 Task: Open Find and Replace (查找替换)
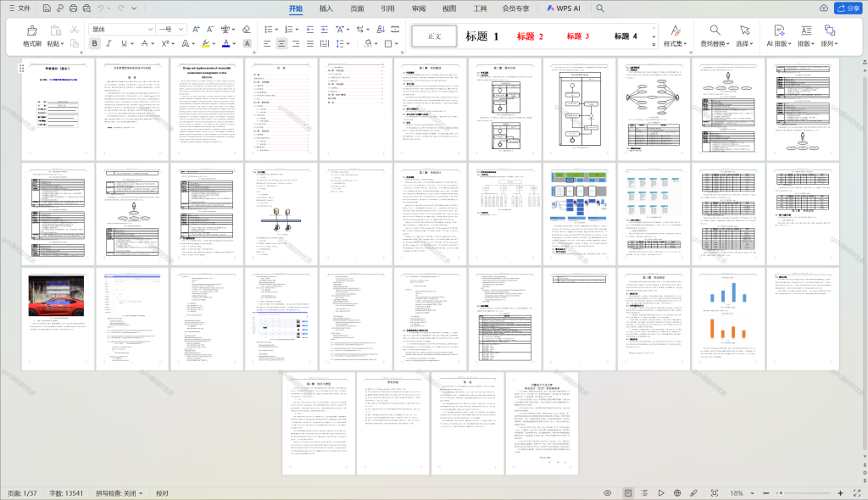click(x=715, y=36)
